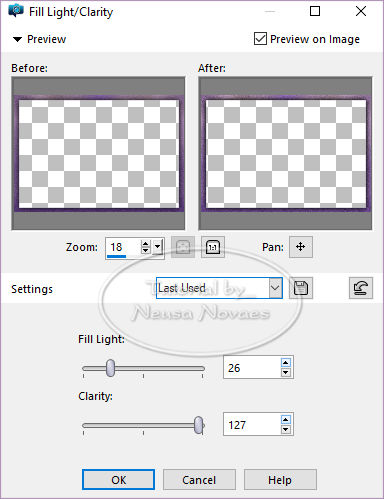This screenshot has width=384, height=499.
Task: Click OK to apply Fill Light/Clarity
Action: [118, 480]
